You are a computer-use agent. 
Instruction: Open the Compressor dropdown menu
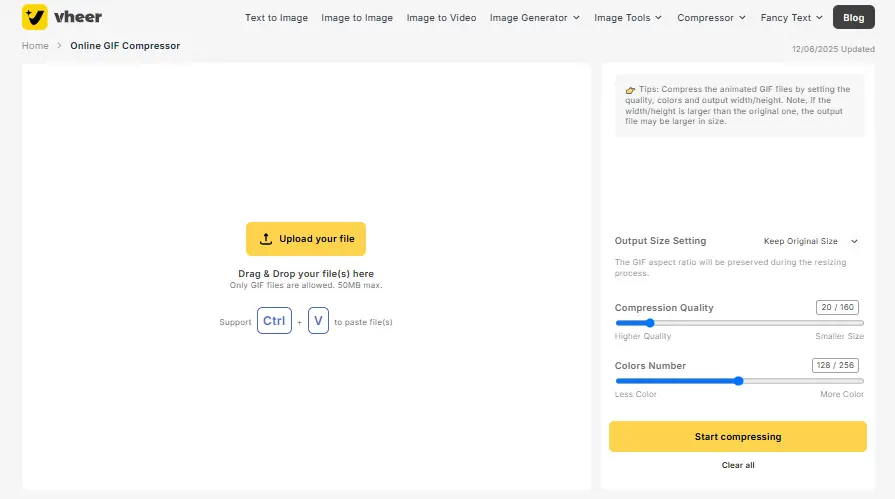coord(711,18)
